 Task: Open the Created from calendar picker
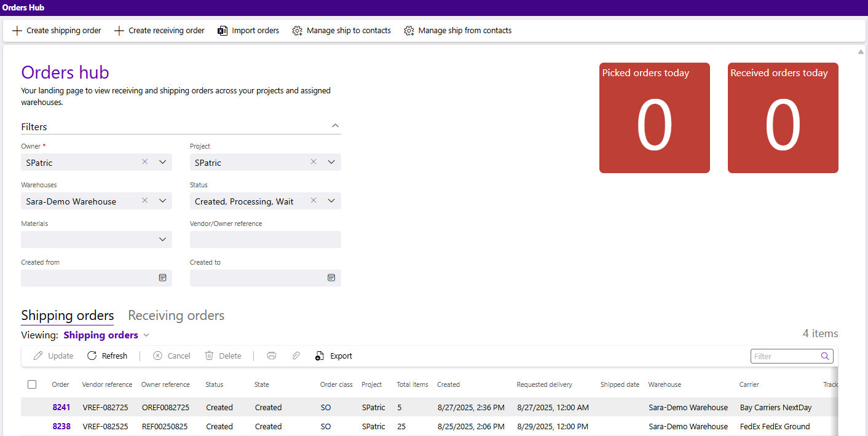[163, 278]
